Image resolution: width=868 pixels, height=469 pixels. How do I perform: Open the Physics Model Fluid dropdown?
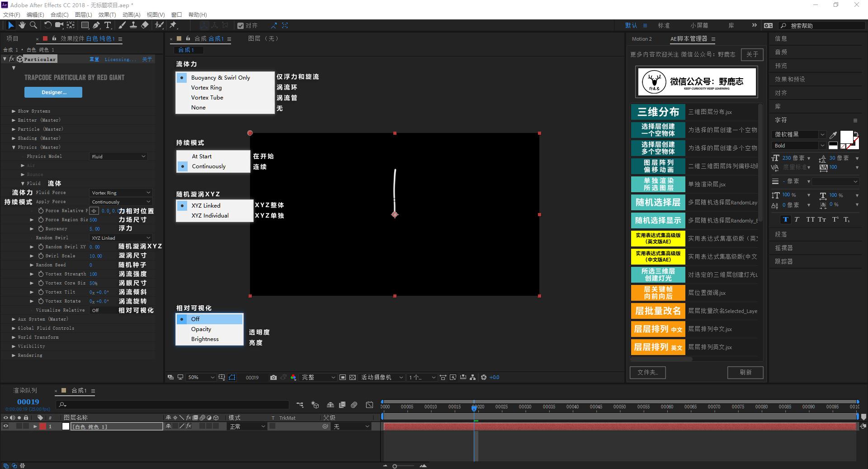(118, 156)
